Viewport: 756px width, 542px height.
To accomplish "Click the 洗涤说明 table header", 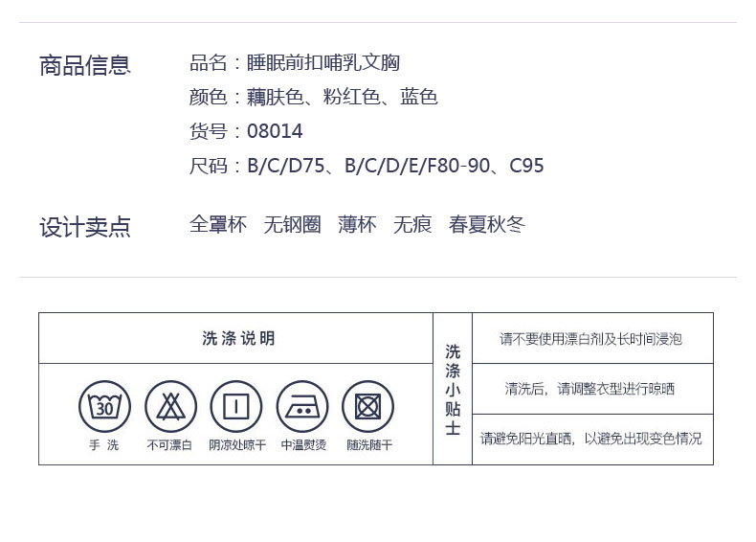I will (238, 338).
